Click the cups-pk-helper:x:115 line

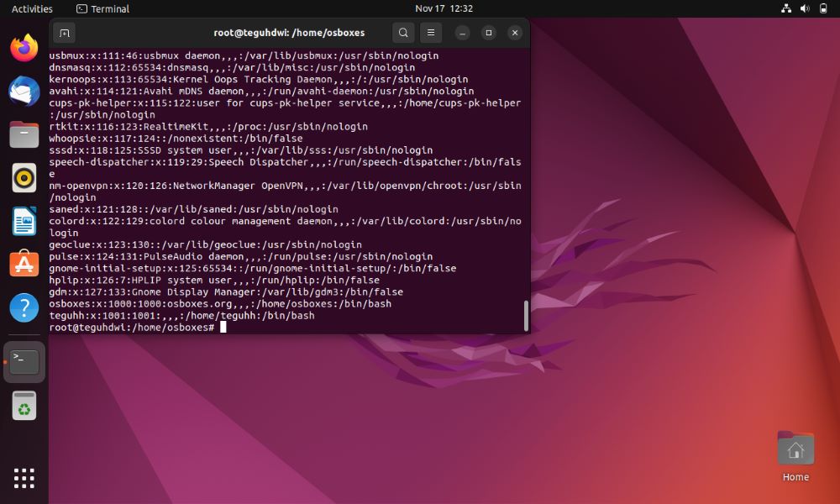pos(285,108)
